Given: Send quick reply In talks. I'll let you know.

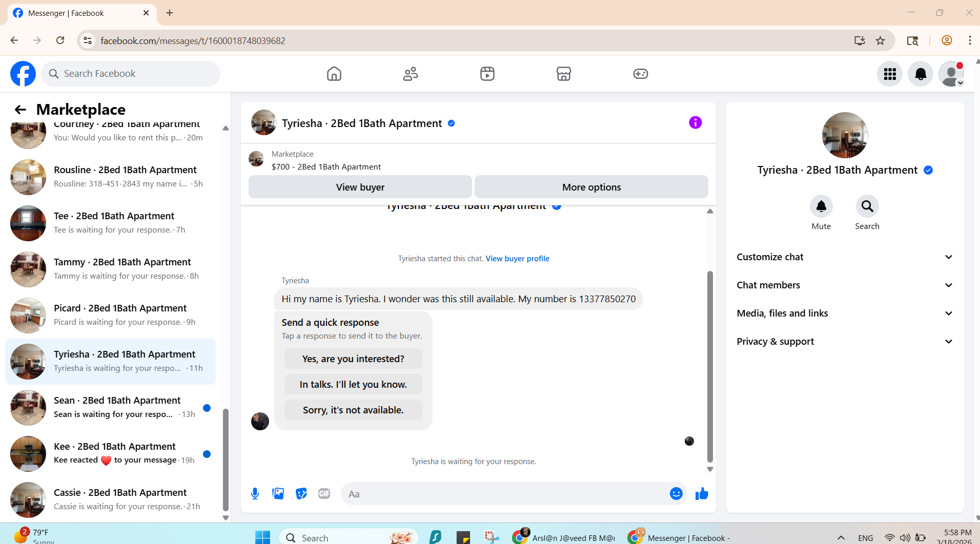Looking at the screenshot, I should click(x=353, y=385).
